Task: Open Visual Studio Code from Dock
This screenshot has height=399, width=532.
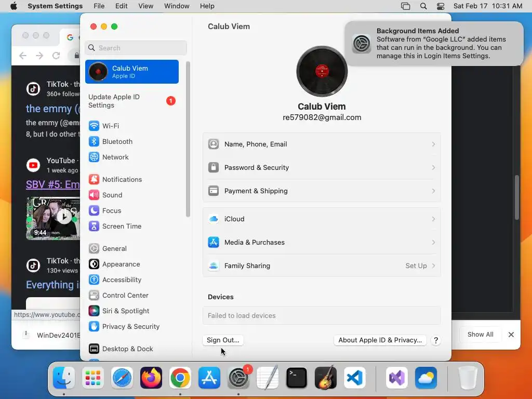Action: (355, 378)
